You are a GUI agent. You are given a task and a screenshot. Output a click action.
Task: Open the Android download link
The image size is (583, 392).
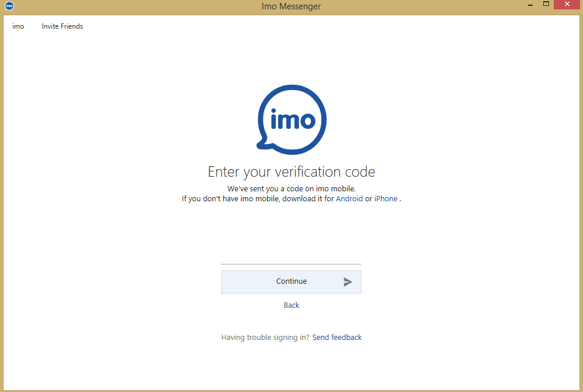(349, 199)
